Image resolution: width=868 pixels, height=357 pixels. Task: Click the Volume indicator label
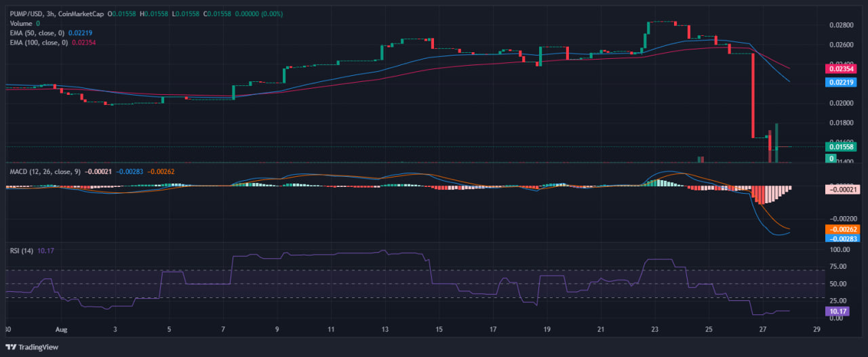(x=21, y=23)
